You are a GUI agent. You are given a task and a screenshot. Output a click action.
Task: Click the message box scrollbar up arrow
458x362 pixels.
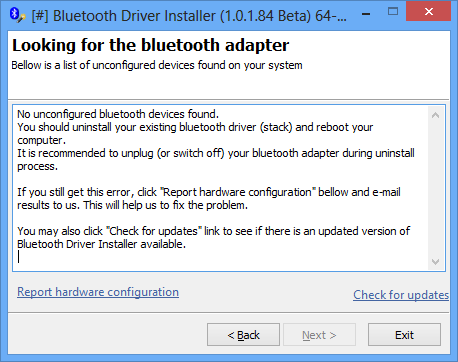coord(435,115)
